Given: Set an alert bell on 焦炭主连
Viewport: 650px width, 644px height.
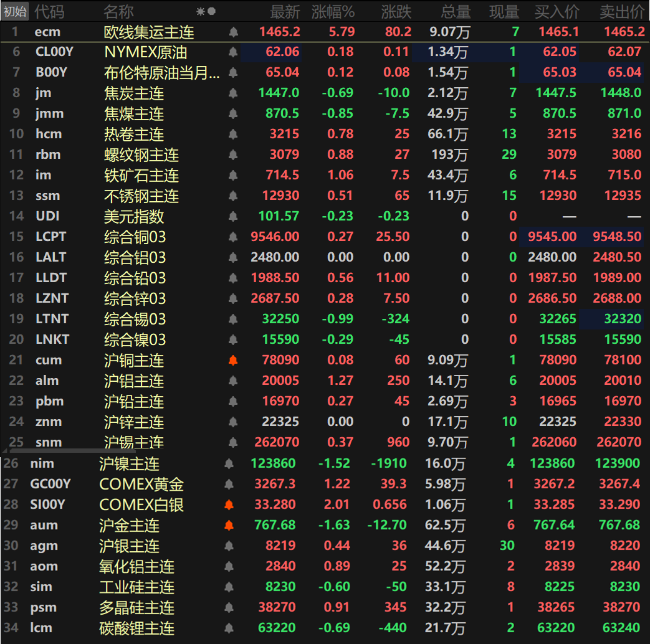Looking at the screenshot, I should (x=233, y=93).
